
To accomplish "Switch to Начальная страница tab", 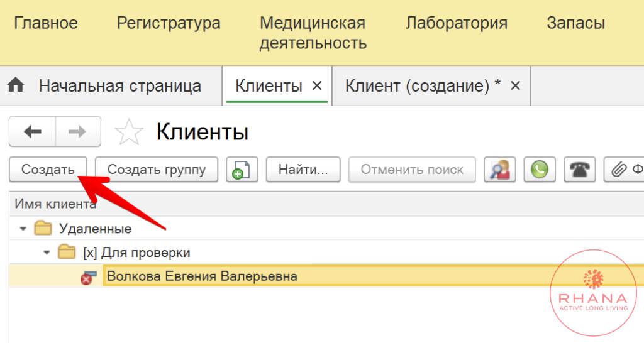I will (120, 86).
